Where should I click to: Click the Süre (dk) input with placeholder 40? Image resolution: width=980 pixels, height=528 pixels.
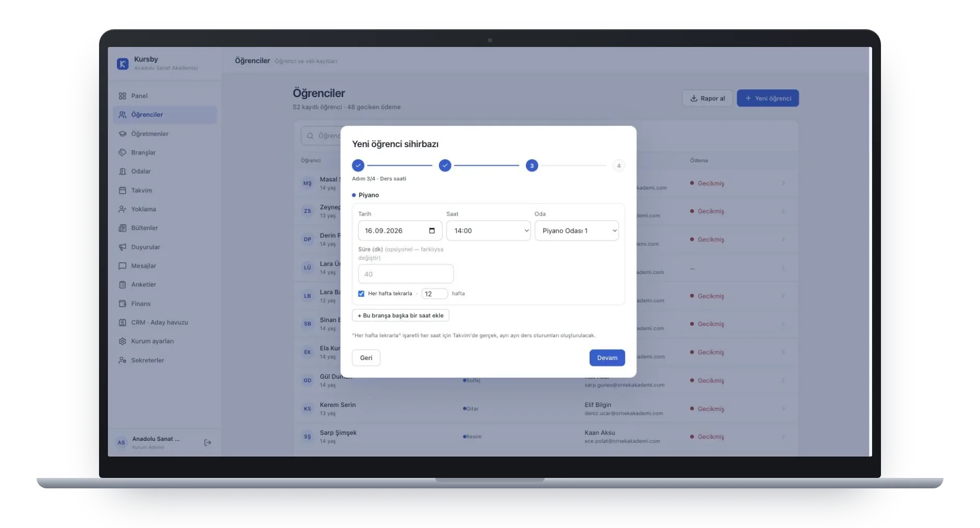[x=406, y=274]
